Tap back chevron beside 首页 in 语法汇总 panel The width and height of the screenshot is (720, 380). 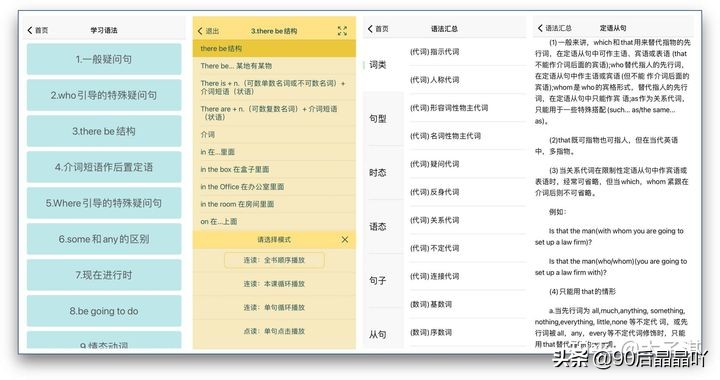[370, 28]
